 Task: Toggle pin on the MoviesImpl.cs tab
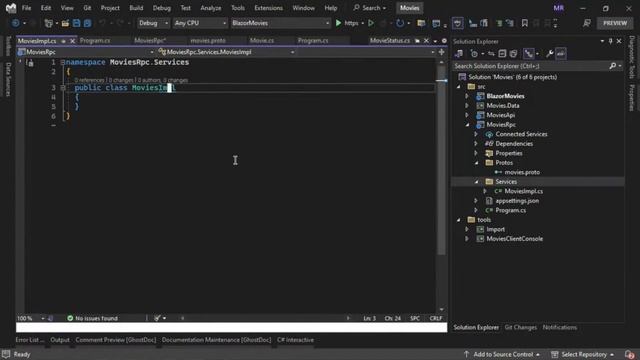point(63,41)
